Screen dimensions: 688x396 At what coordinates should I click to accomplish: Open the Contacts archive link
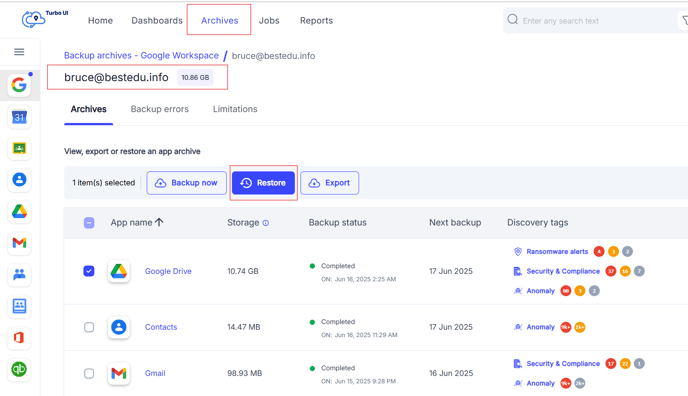161,327
